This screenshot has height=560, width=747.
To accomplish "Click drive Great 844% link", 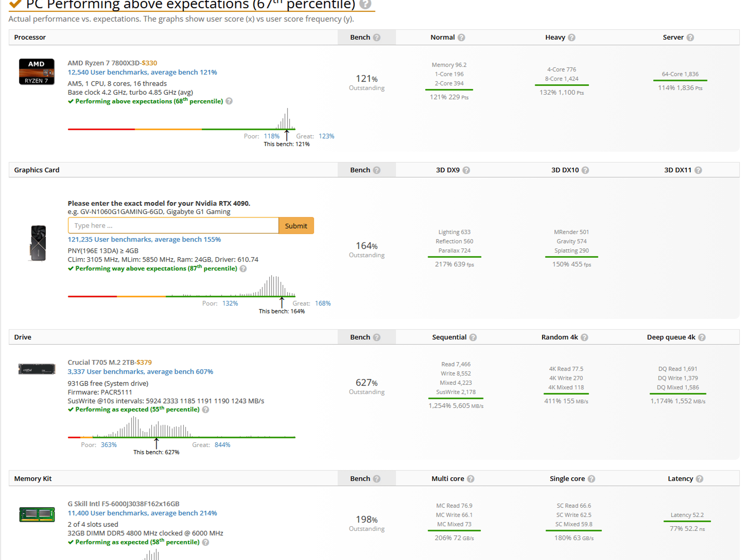I will [222, 445].
